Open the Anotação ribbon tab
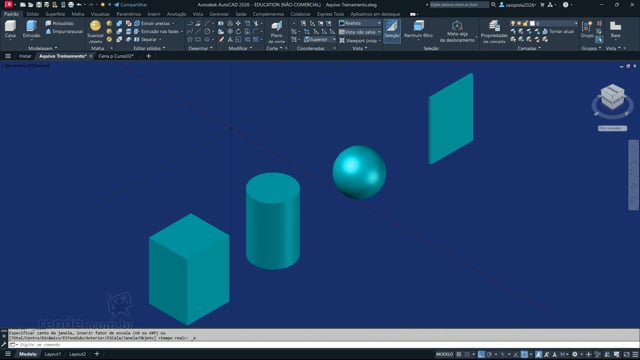The image size is (640, 360). pos(176,14)
